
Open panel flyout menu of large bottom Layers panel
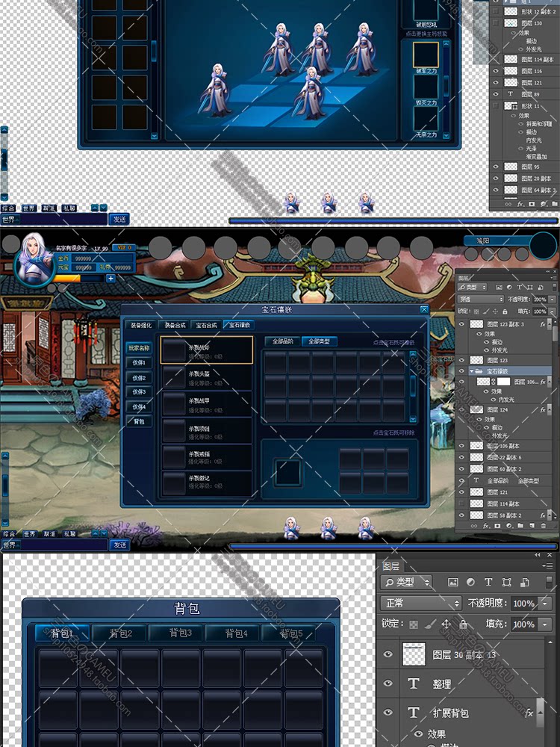548,566
